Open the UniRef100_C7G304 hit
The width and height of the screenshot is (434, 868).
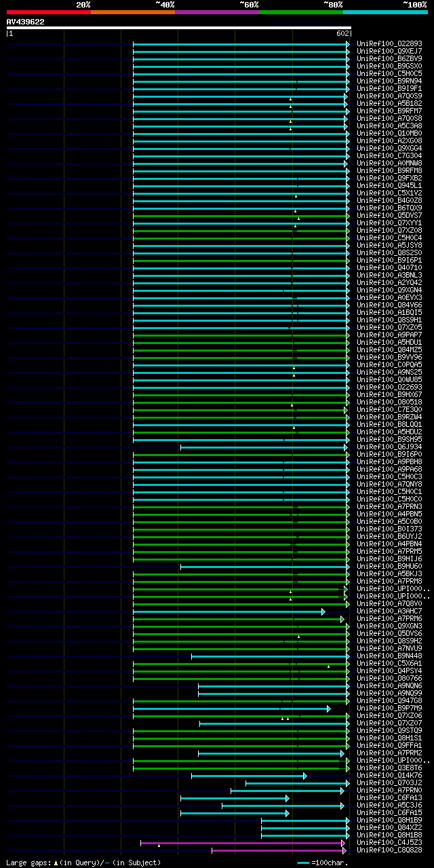[389, 155]
